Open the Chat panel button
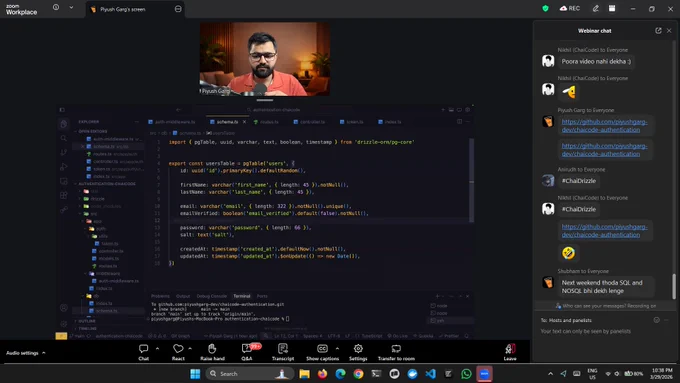 [144, 352]
